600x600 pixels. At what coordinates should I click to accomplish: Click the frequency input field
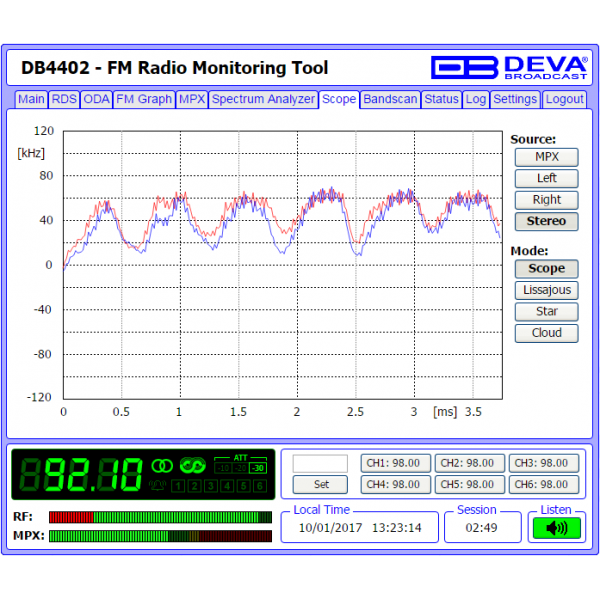(320, 464)
